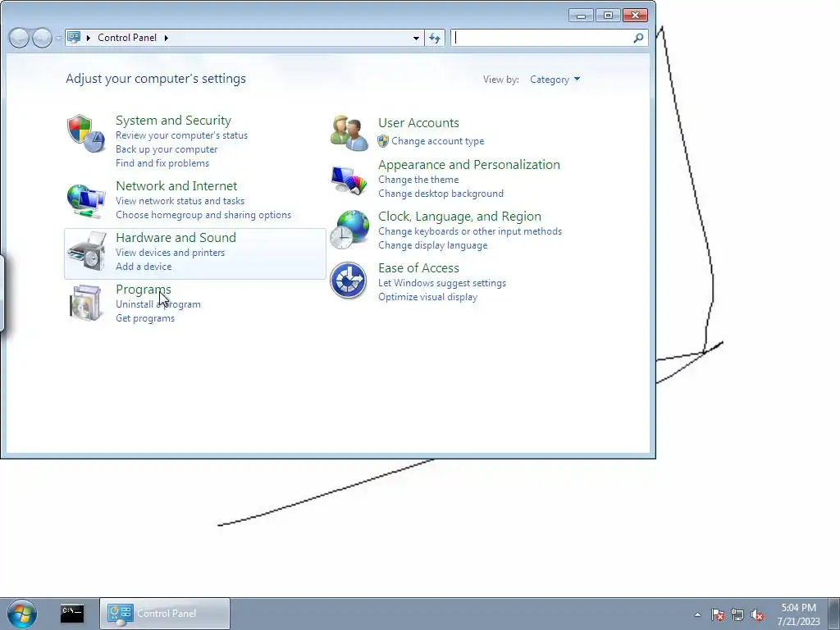The height and width of the screenshot is (630, 840).
Task: Expand the address bar history dropdown
Action: tap(416, 38)
